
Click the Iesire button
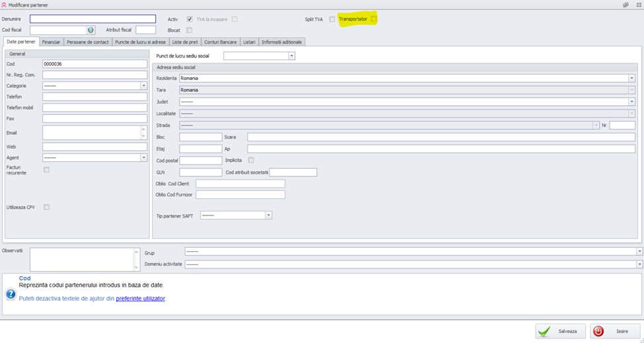coord(615,331)
